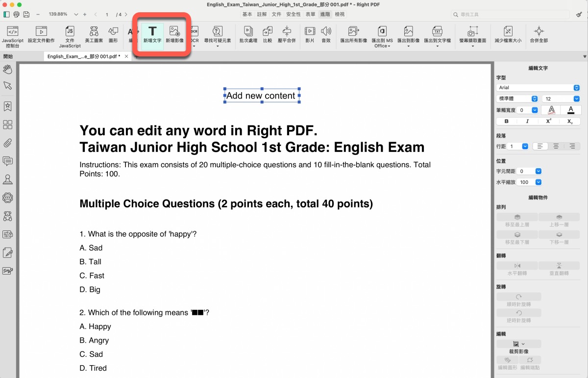Viewport: 588px width, 378px height.
Task: Select the hand pan tool in left sidebar
Action: tap(7, 69)
